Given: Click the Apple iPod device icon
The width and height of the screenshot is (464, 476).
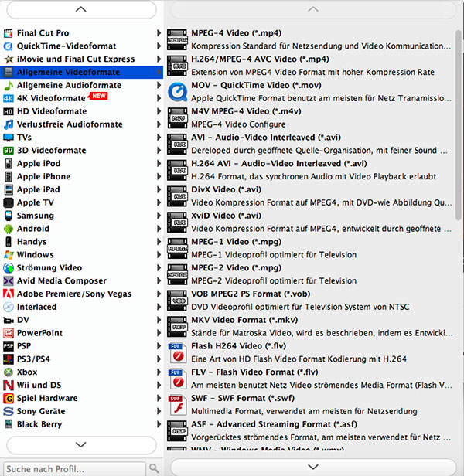Looking at the screenshot, I should [x=9, y=164].
